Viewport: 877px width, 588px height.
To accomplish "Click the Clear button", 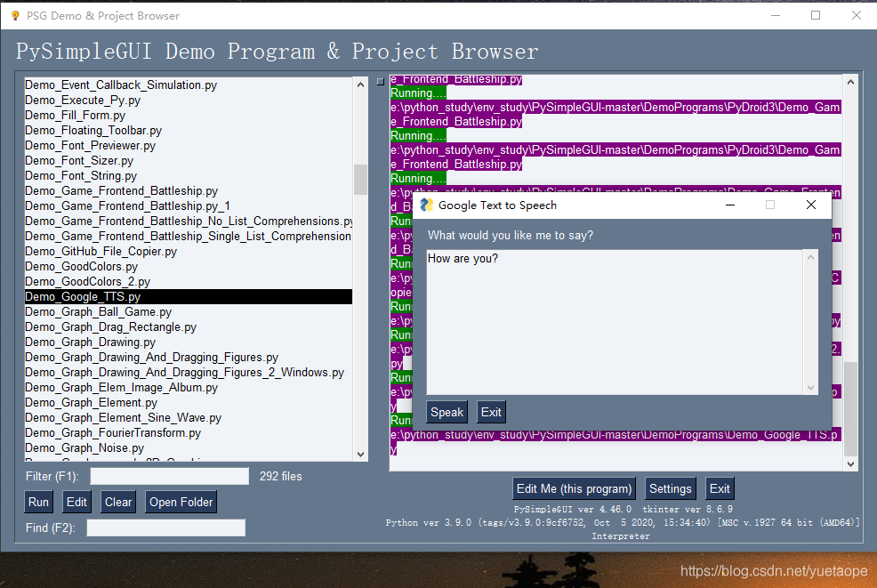I will [118, 502].
